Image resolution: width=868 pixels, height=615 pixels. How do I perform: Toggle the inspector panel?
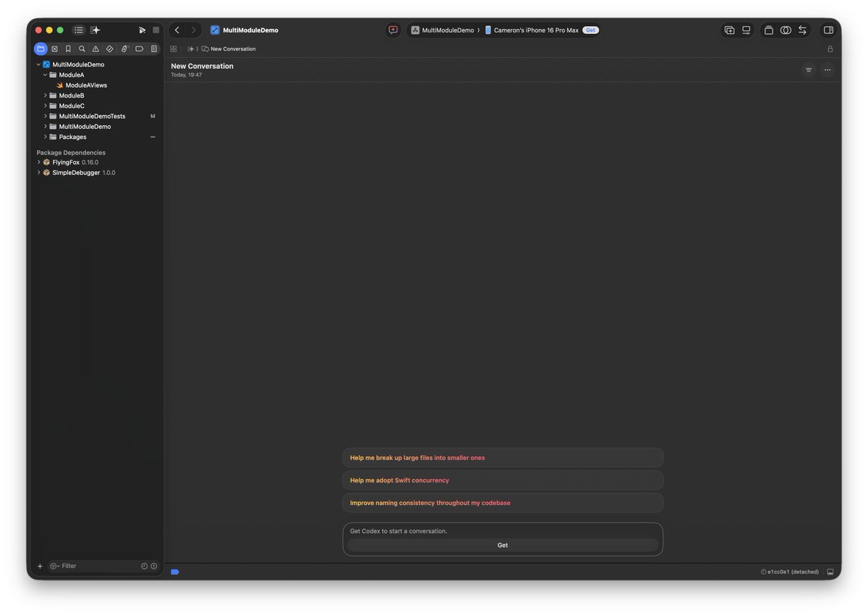[x=828, y=30]
